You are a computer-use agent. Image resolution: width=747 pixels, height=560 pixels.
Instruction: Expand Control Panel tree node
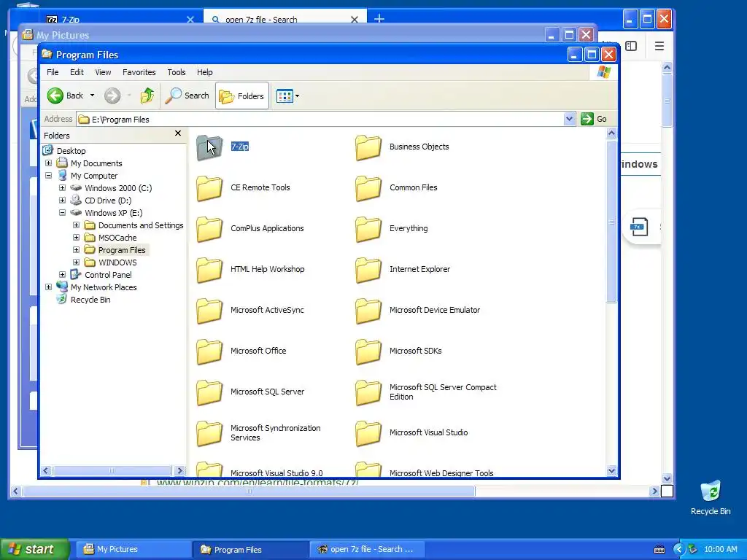63,274
